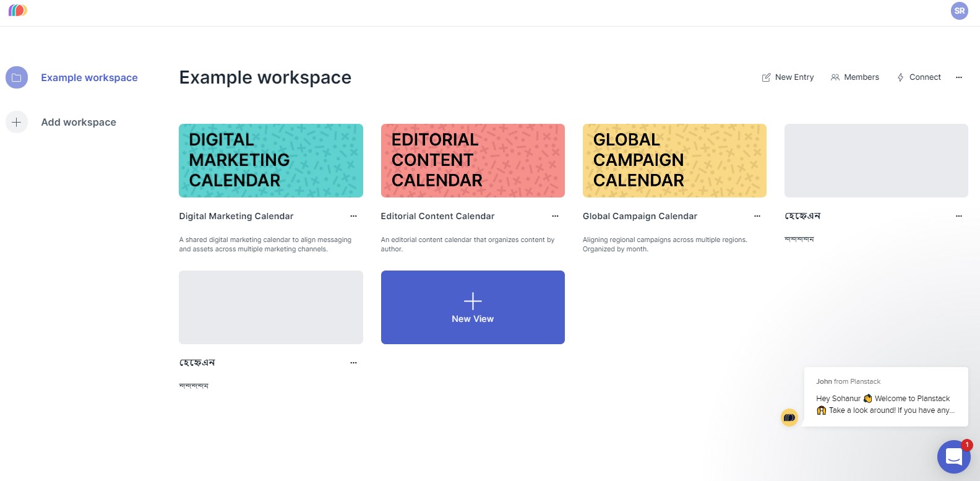
Task: Open the Intercom chat launcher bubble
Action: point(954,457)
